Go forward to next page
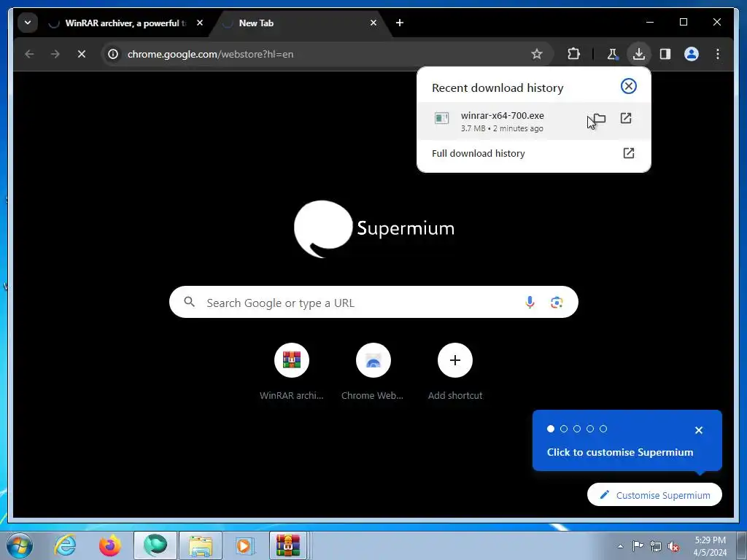Viewport: 747px width, 560px height. [x=55, y=54]
